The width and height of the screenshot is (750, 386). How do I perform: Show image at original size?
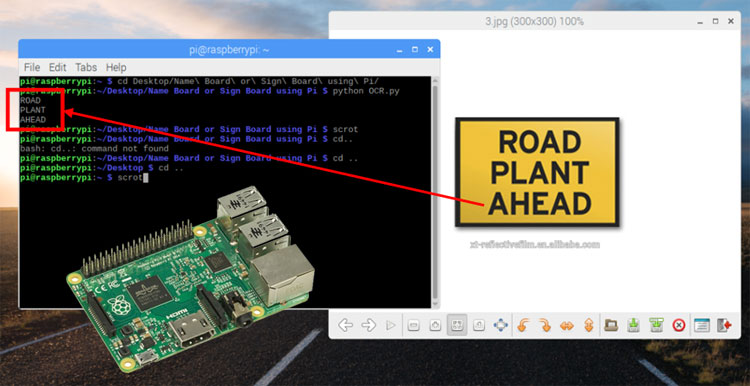pos(479,326)
